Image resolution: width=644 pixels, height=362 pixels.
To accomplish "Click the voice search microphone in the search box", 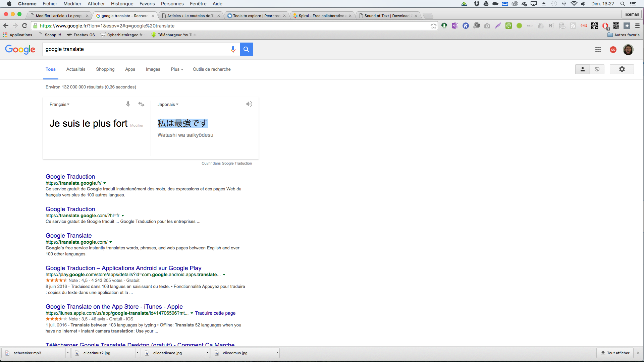I will 233,49.
